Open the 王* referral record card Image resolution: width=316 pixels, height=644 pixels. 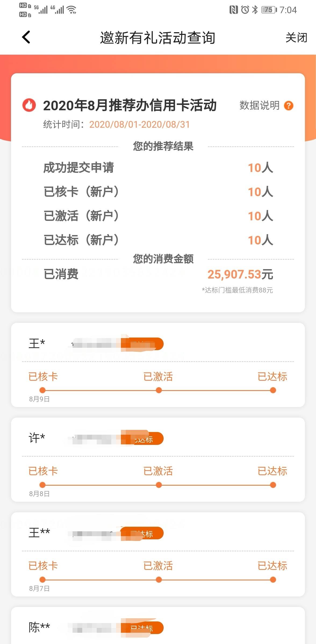tap(158, 365)
